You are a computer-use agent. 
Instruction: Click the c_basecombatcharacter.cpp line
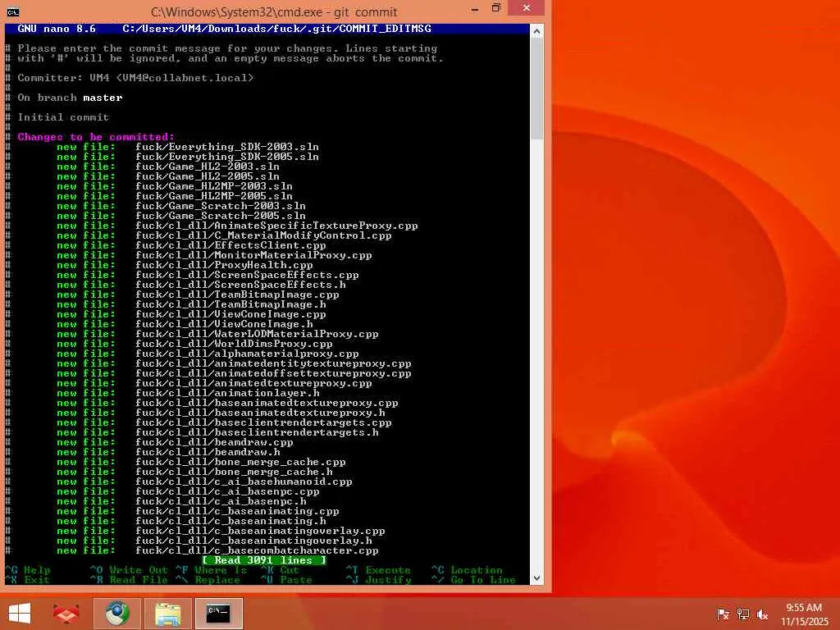pyautogui.click(x=257, y=550)
